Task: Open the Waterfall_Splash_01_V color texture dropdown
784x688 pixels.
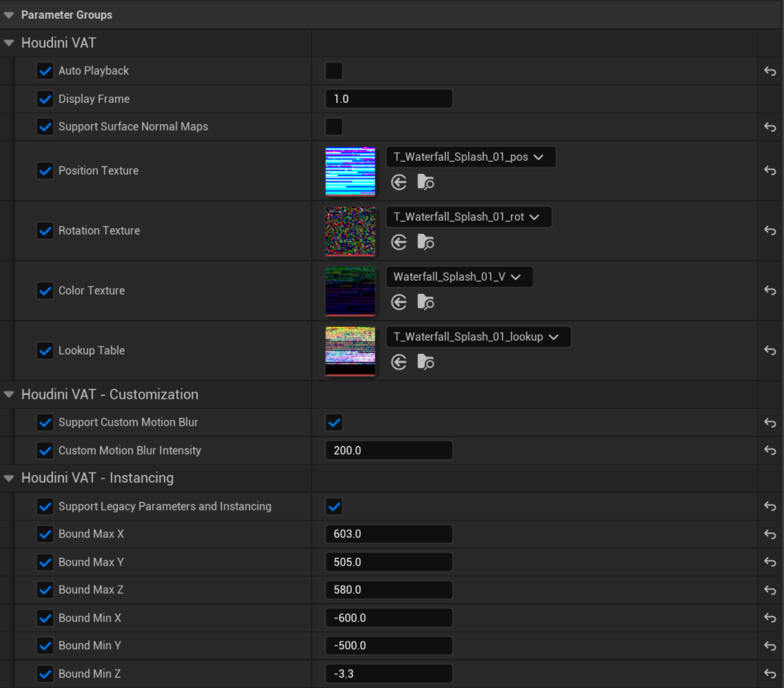Action: click(x=459, y=277)
